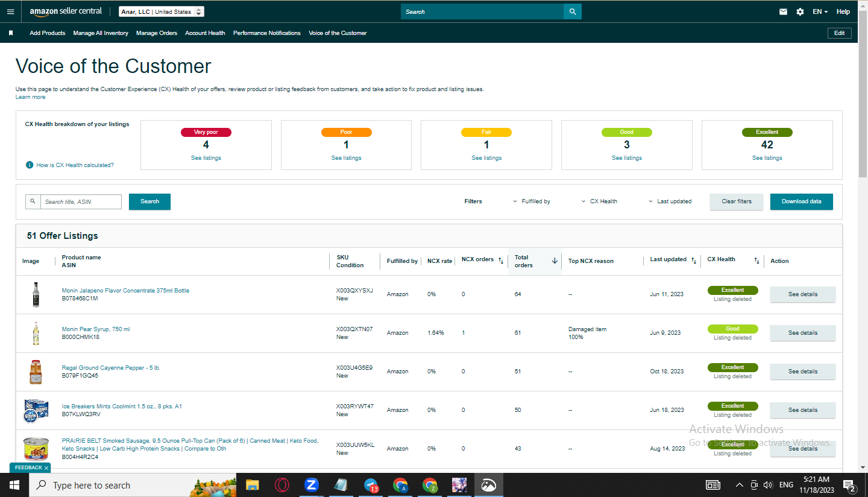Click the Download data button

pos(802,201)
